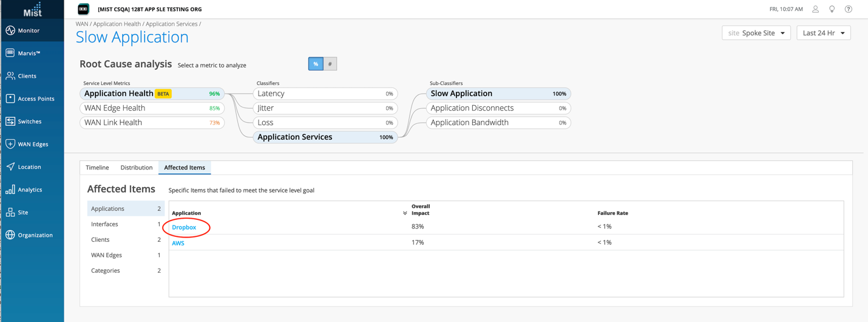Image resolution: width=868 pixels, height=322 pixels.
Task: Switch to the Timeline tab
Action: point(97,168)
